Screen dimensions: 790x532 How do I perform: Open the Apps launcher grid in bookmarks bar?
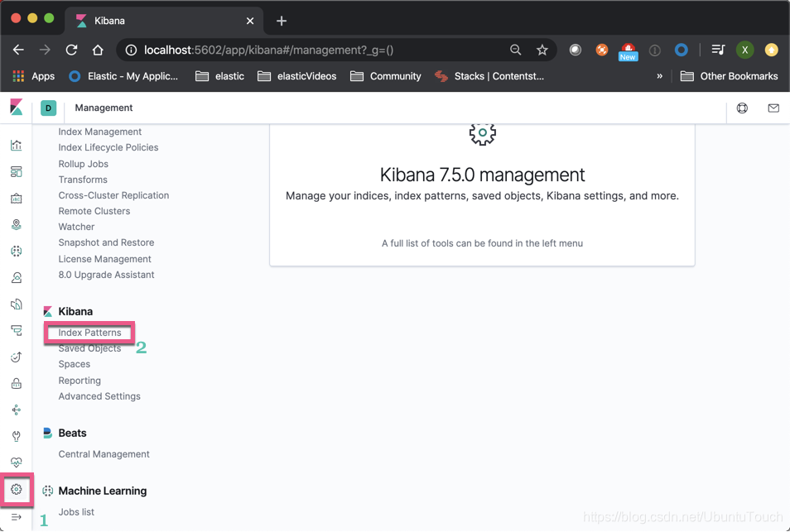[16, 75]
